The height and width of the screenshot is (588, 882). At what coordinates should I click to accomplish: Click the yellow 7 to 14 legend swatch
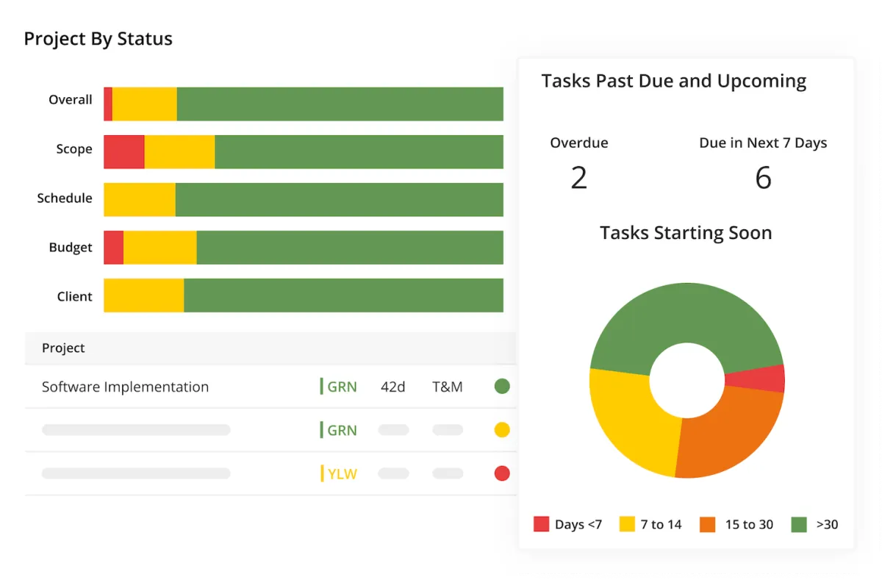(x=627, y=524)
